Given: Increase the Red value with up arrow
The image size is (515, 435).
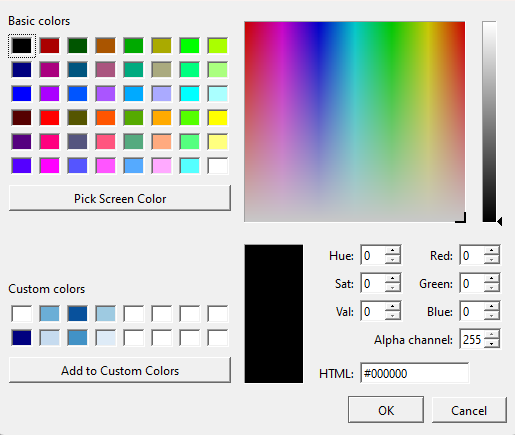Looking at the screenshot, I should [x=491, y=251].
